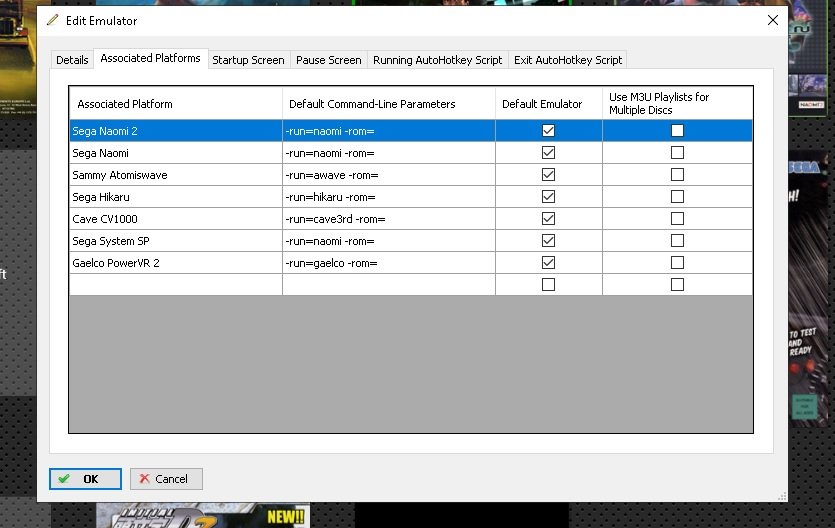Viewport: 835px width, 528px height.
Task: Uncheck Default Emulator for Sega Hikaru
Action: pyautogui.click(x=548, y=196)
